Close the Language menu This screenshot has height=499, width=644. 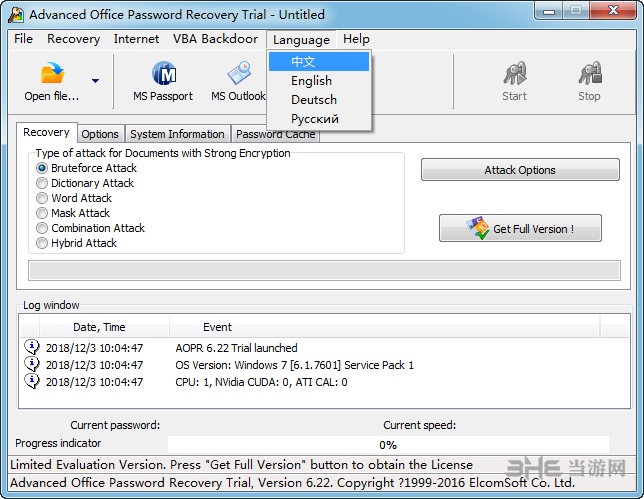pos(301,40)
